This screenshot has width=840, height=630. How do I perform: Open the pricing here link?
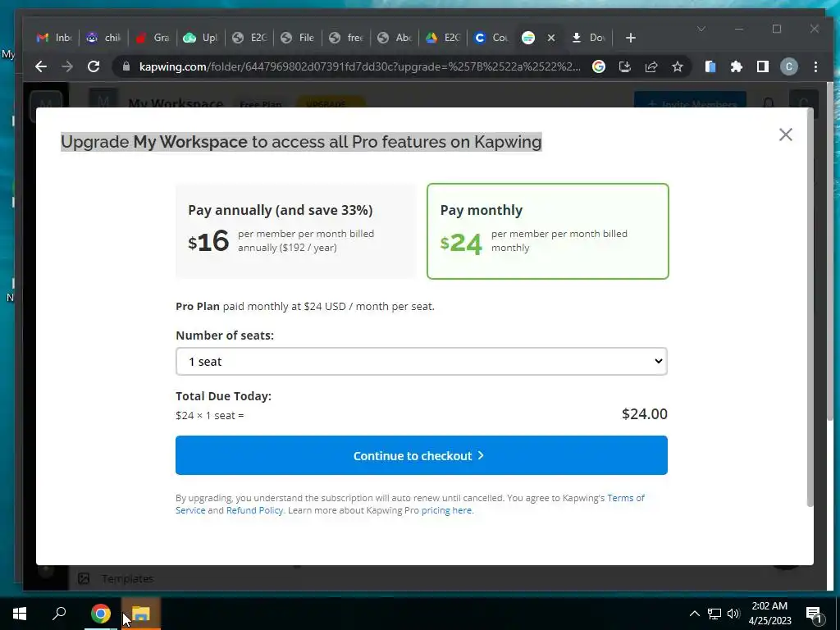pos(447,510)
